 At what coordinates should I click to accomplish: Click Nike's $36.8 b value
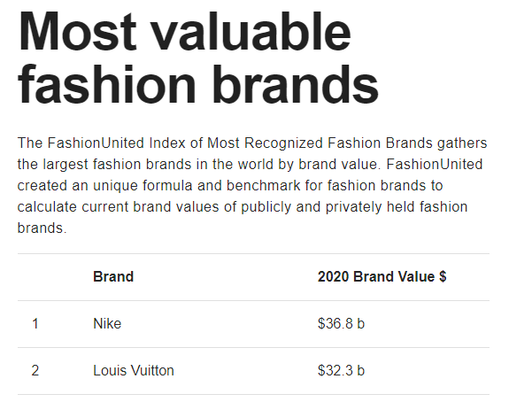(342, 323)
